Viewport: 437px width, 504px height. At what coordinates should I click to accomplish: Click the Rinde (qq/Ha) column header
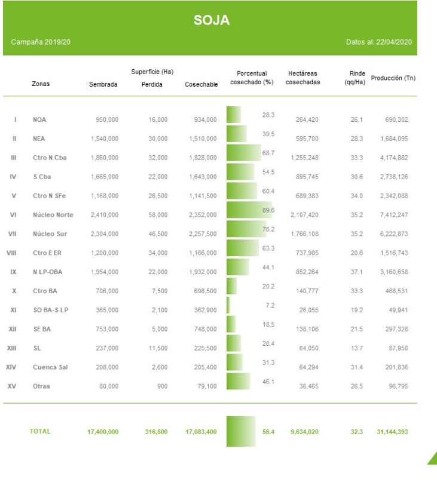coord(357,78)
